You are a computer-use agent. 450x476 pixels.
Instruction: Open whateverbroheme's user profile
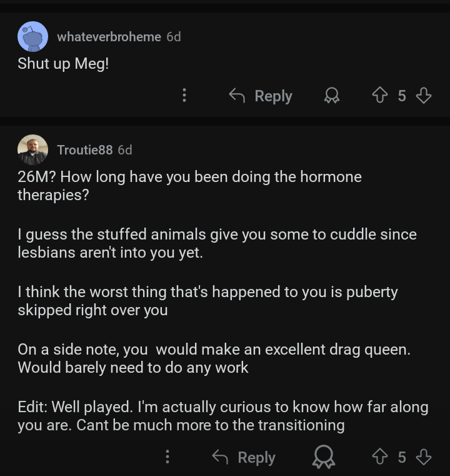point(109,37)
